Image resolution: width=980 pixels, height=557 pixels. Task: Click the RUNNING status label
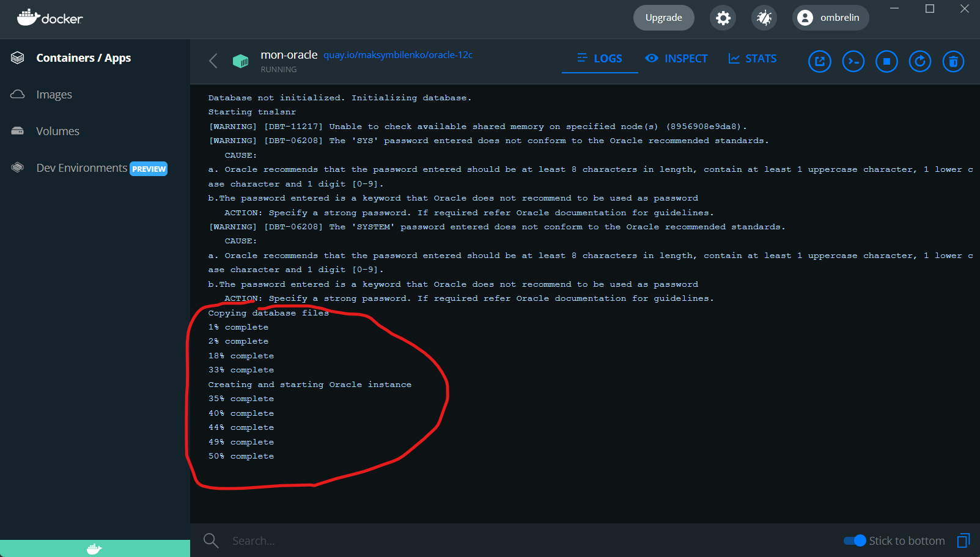tap(279, 70)
